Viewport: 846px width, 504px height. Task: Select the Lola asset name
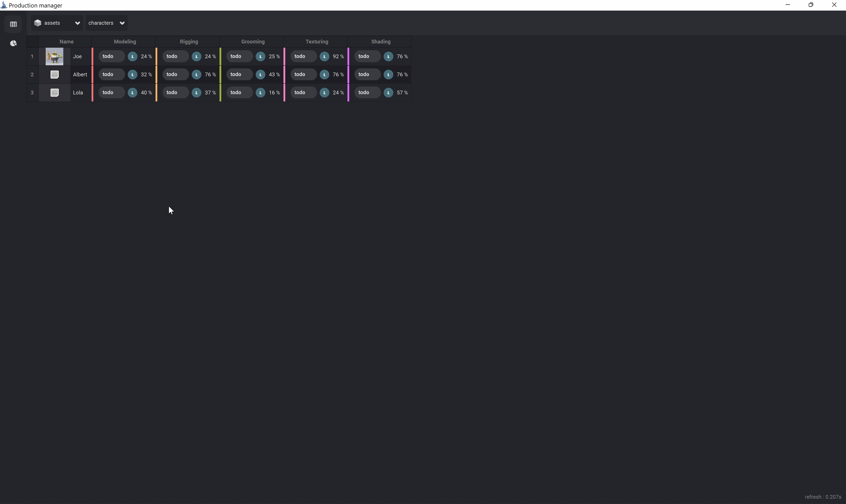click(x=78, y=92)
